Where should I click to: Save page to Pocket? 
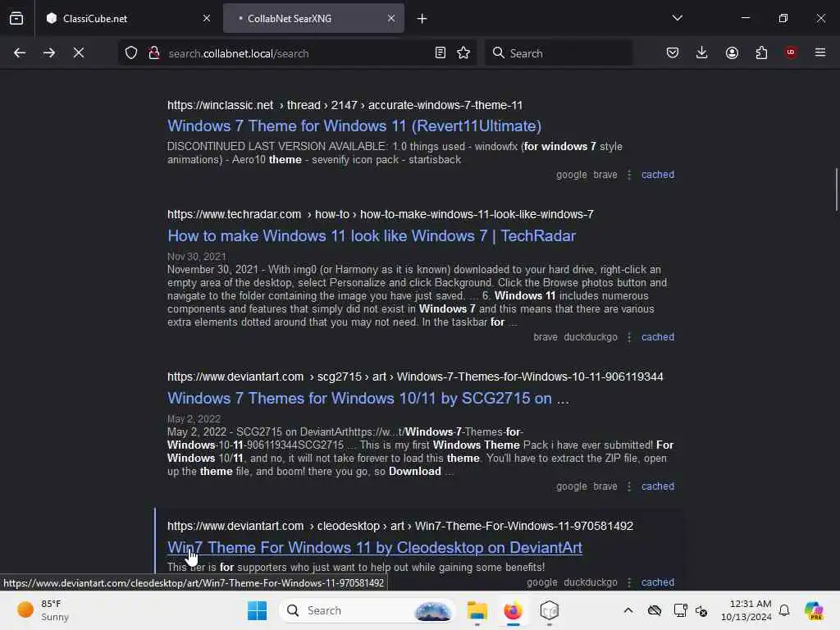tap(673, 52)
